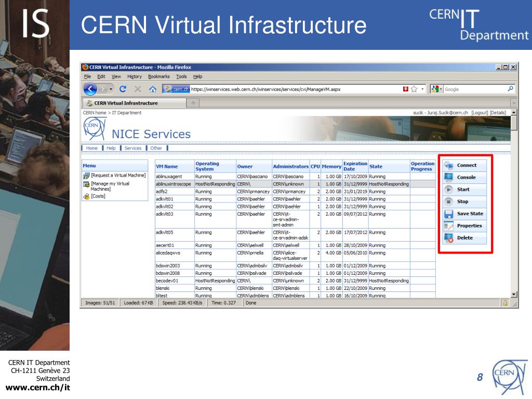Click the Services navigation link
532x399 pixels.
pos(132,148)
